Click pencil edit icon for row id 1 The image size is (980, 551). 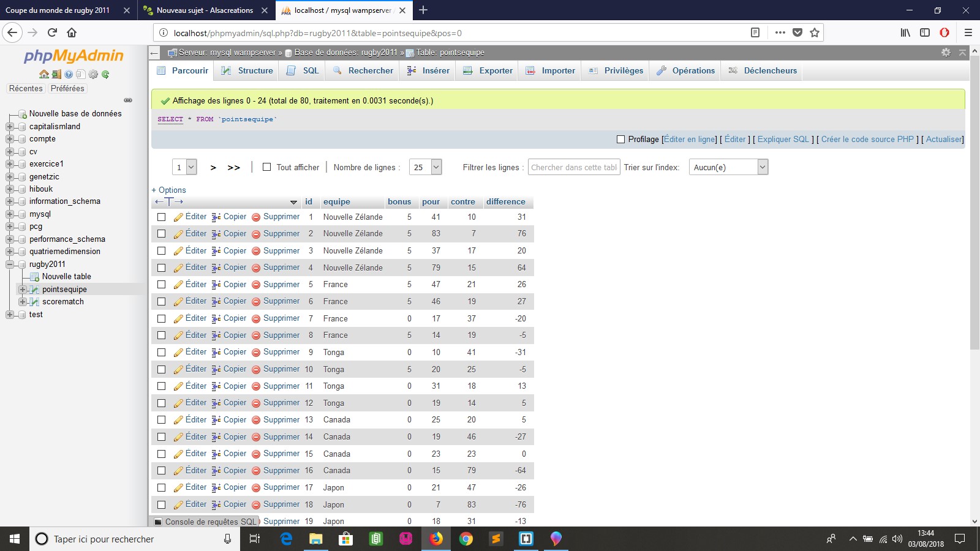tap(178, 217)
